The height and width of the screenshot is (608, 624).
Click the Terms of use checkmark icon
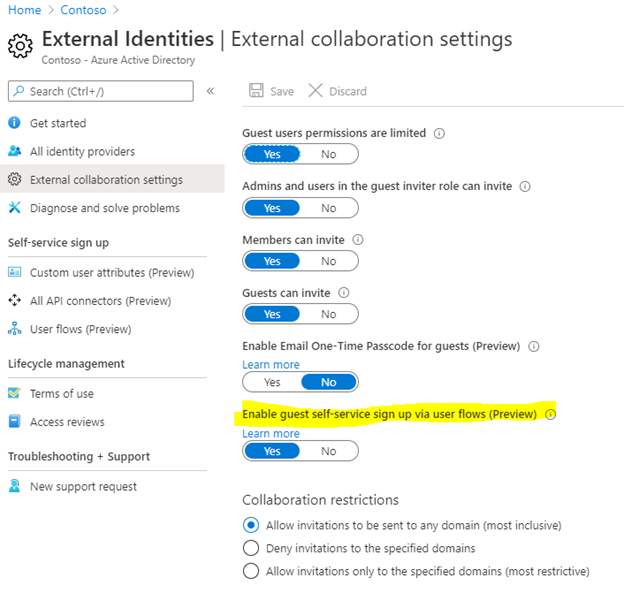coord(14,393)
